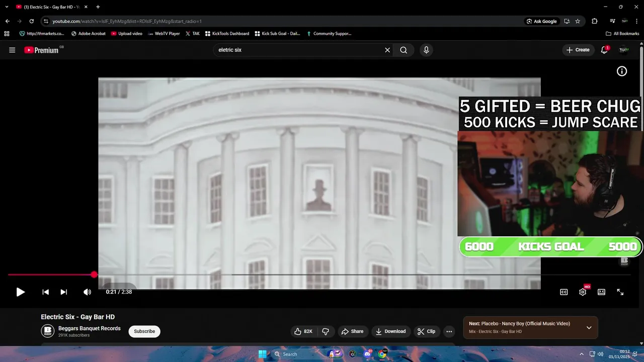The width and height of the screenshot is (644, 362).
Task: Bookmark this page with the star
Action: coord(578,21)
